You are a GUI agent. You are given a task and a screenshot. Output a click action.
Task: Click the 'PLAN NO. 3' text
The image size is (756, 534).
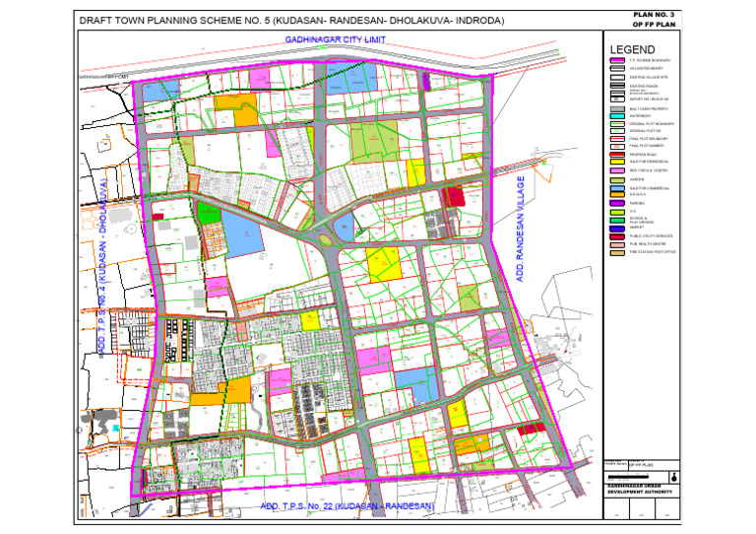(654, 15)
